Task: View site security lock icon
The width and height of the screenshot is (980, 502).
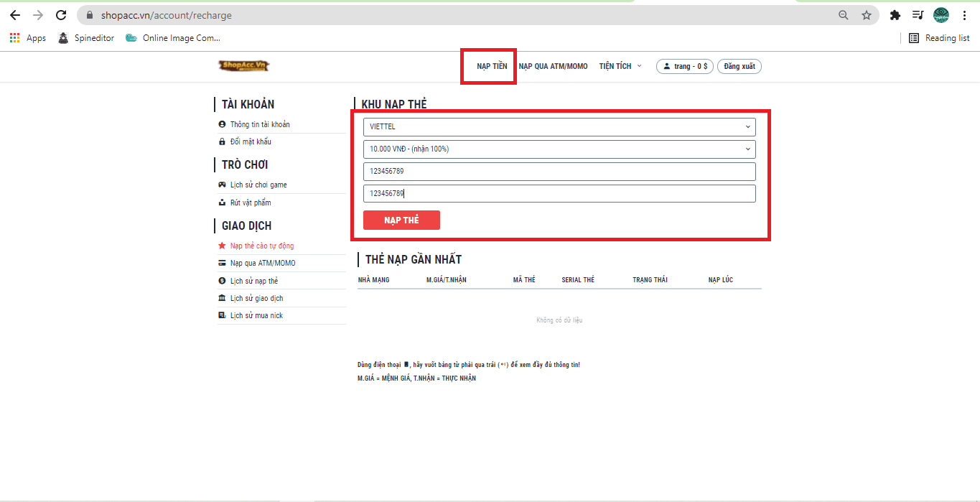Action: tap(90, 15)
